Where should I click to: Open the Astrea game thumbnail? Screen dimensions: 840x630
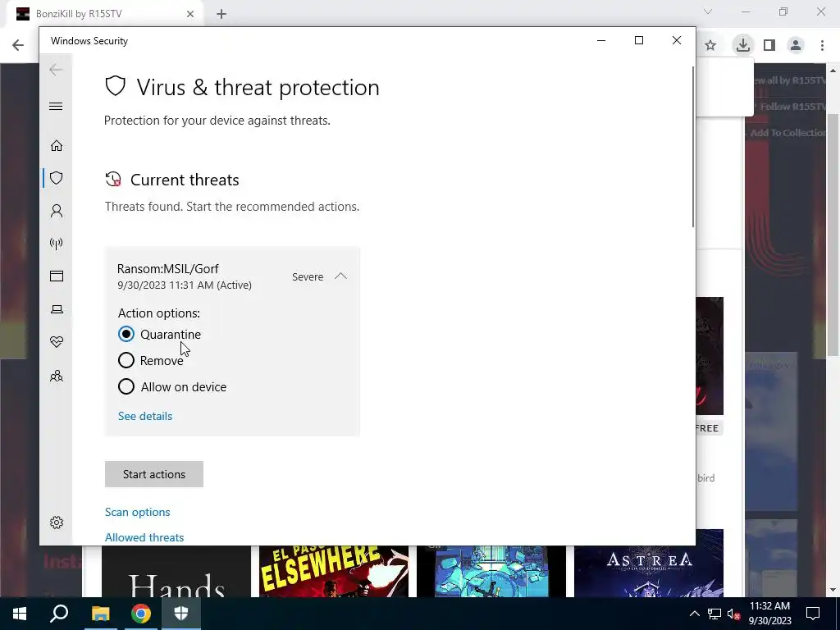649,563
